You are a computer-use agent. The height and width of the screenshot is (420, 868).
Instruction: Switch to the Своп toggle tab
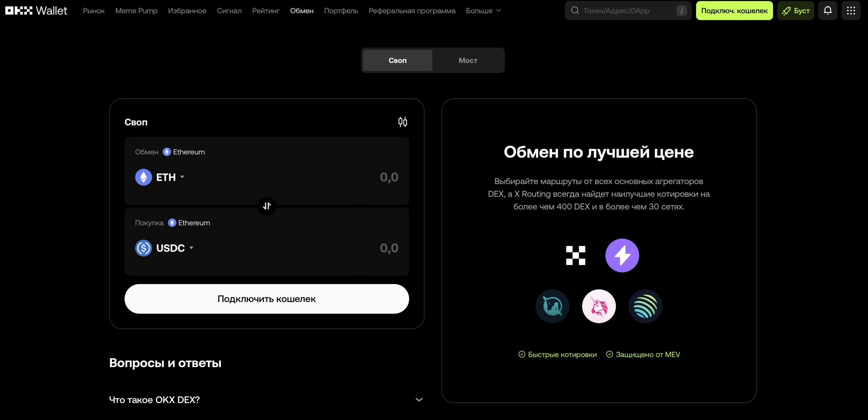pyautogui.click(x=397, y=60)
